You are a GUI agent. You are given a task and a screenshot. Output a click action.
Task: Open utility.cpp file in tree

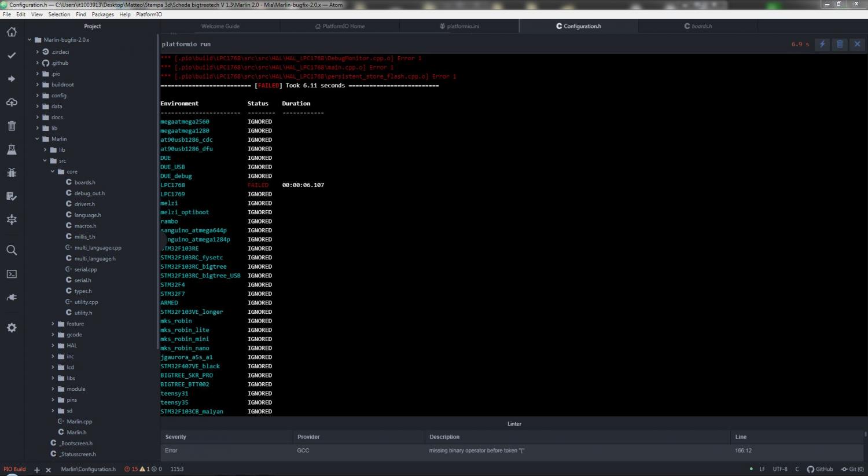click(x=86, y=302)
